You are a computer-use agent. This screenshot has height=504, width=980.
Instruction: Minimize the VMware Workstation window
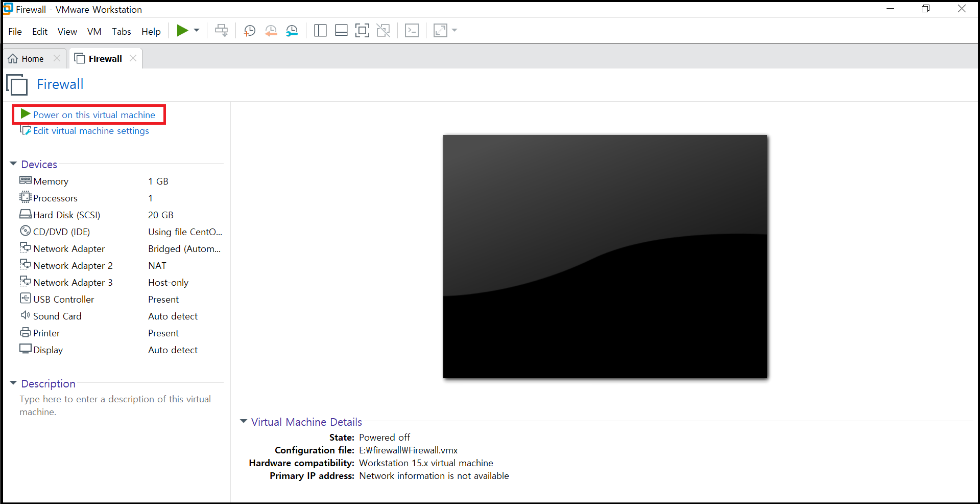(x=891, y=9)
